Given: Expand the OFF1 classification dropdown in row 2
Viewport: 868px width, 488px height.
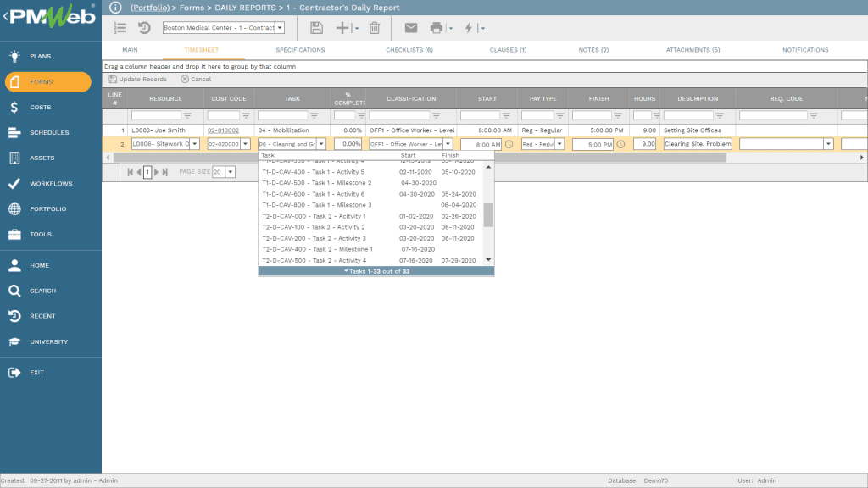Looking at the screenshot, I should click(448, 144).
